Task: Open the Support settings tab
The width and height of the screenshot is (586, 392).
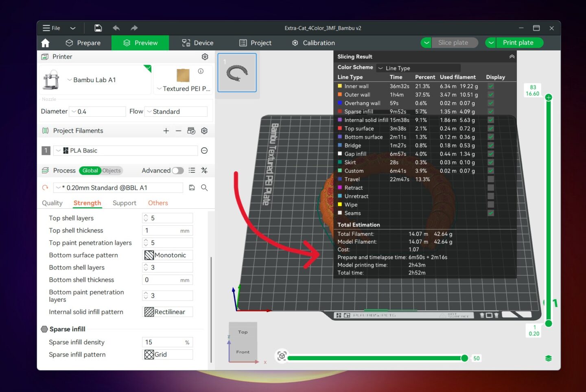Action: tap(124, 203)
